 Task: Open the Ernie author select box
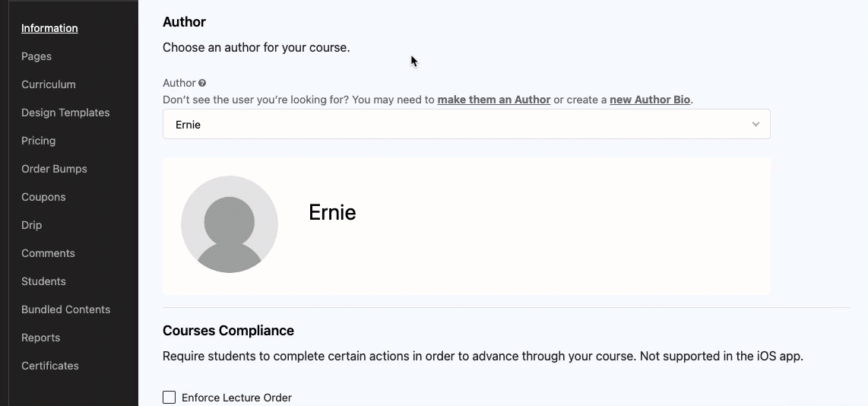[466, 124]
